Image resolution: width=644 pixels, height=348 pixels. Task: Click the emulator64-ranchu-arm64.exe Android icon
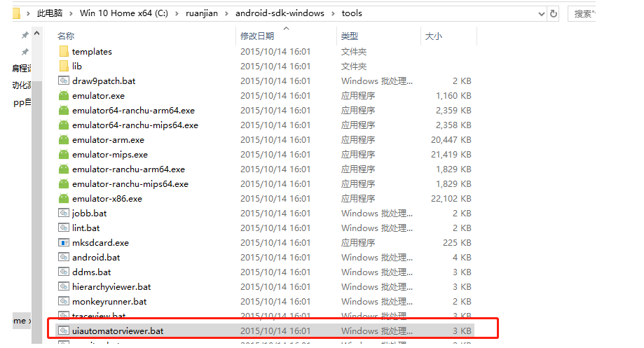click(x=64, y=111)
